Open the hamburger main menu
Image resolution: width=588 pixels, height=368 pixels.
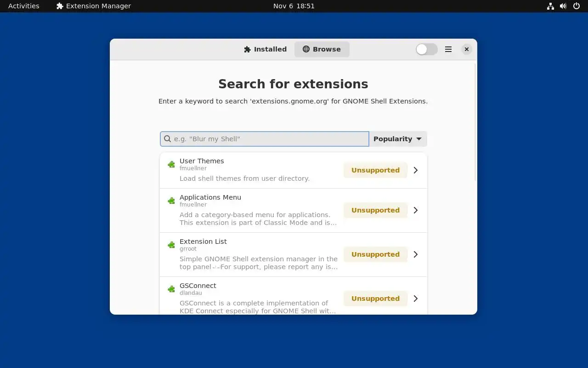click(x=448, y=49)
